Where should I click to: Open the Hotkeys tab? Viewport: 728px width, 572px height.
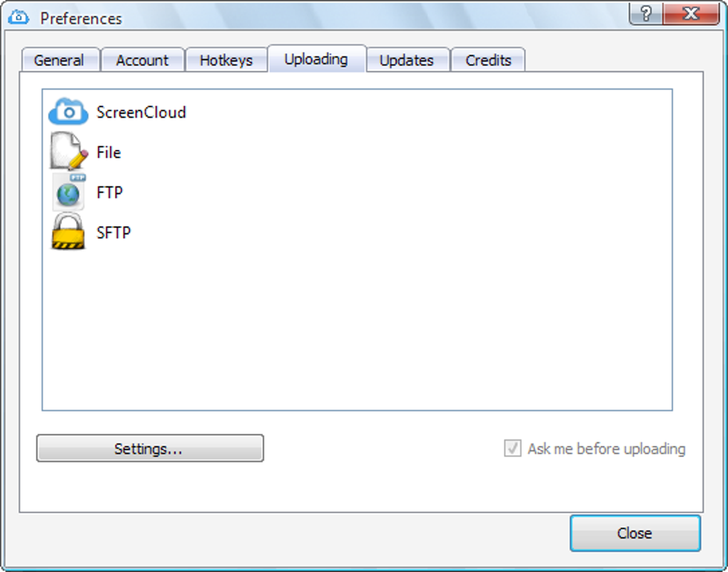point(226,60)
